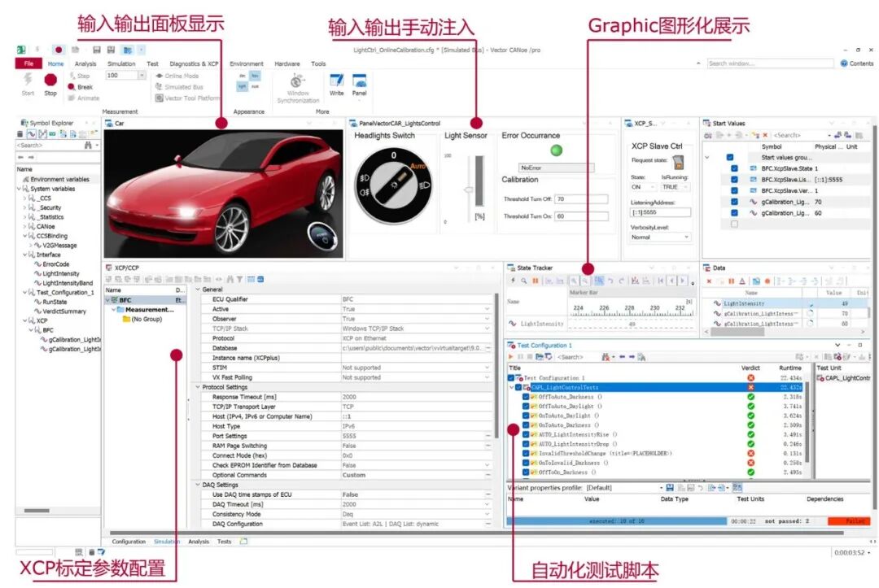Open the Write window icon
The height and width of the screenshot is (588, 879).
(336, 83)
